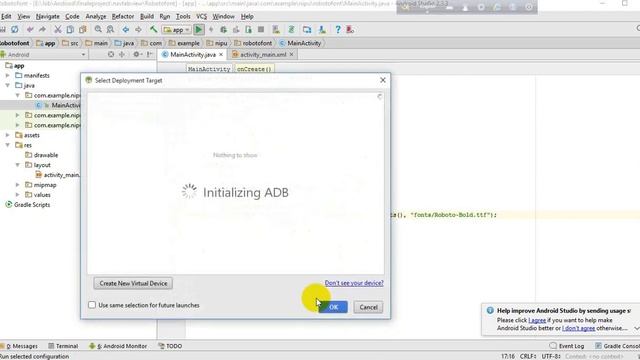
Task: Click the Copy icon in toolbar
Action: (x=70, y=29)
